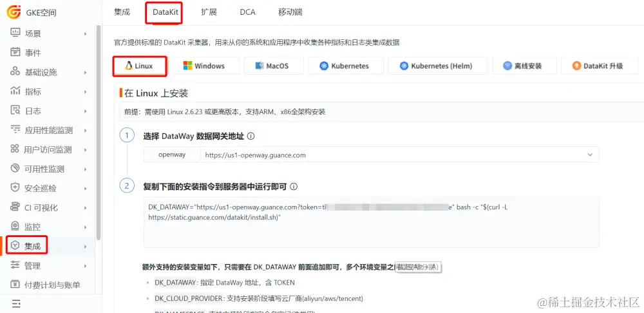644x313 pixels.
Task: Click the info icon beside 复制下面的安装指令
Action: coord(293,187)
